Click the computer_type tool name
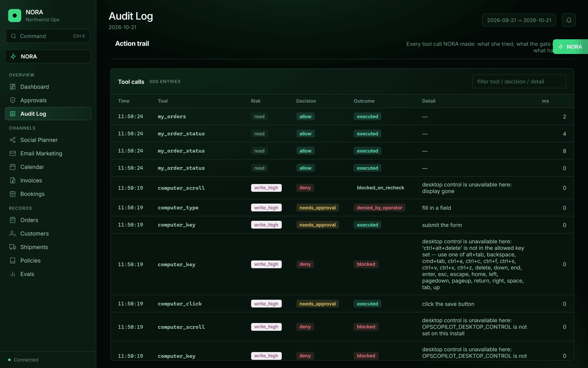This screenshot has width=588, height=368. click(178, 208)
